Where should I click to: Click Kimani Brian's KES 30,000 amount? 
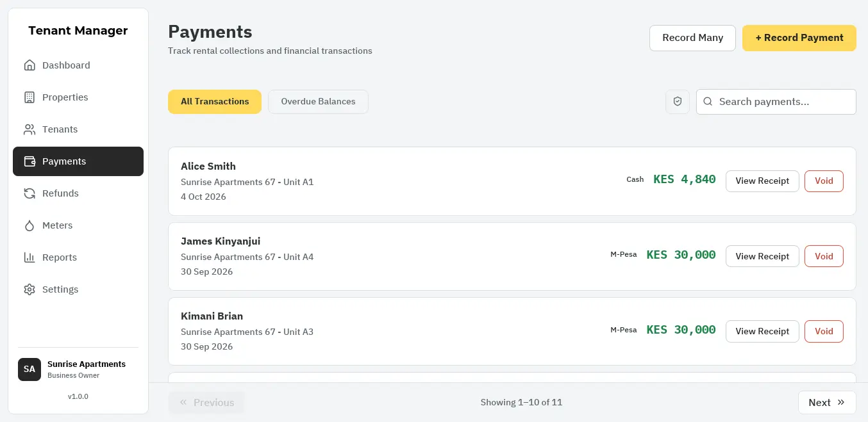point(681,330)
